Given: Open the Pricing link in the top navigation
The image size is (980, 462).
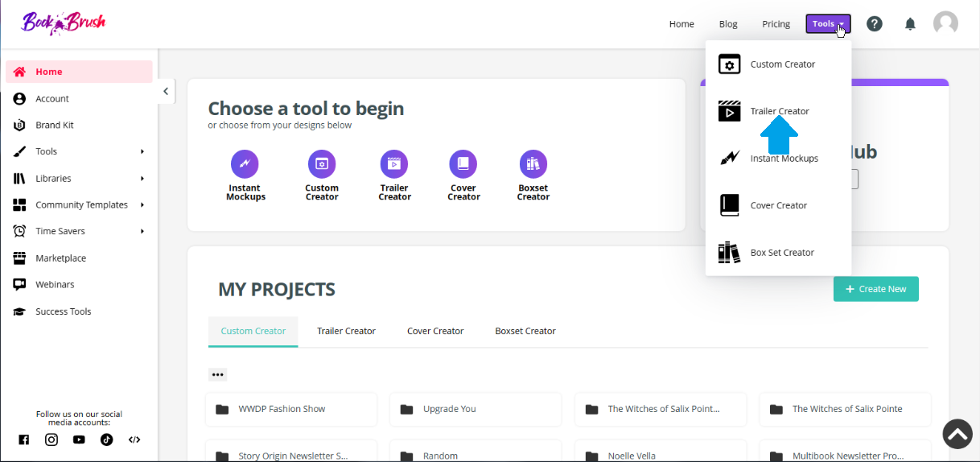Looking at the screenshot, I should tap(776, 24).
